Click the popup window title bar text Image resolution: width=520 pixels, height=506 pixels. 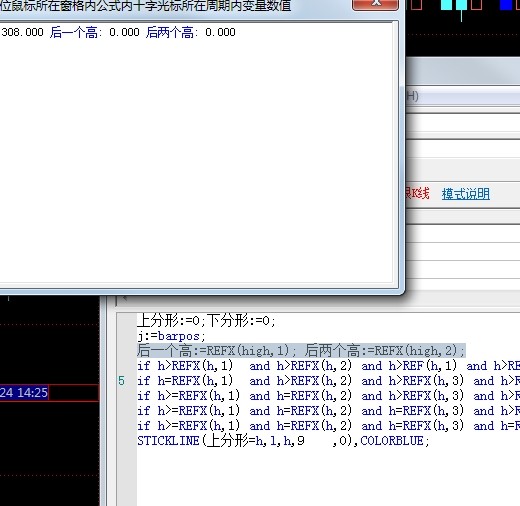tap(146, 6)
